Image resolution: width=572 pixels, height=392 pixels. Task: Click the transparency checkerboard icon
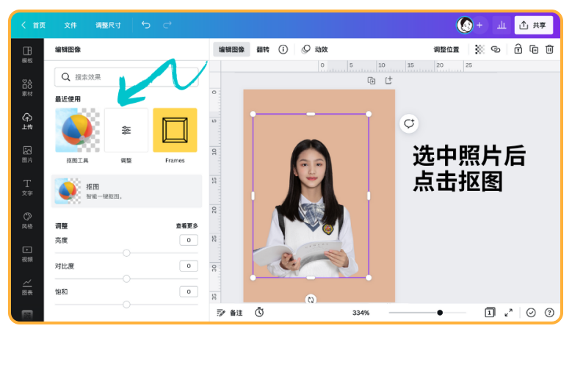(479, 49)
